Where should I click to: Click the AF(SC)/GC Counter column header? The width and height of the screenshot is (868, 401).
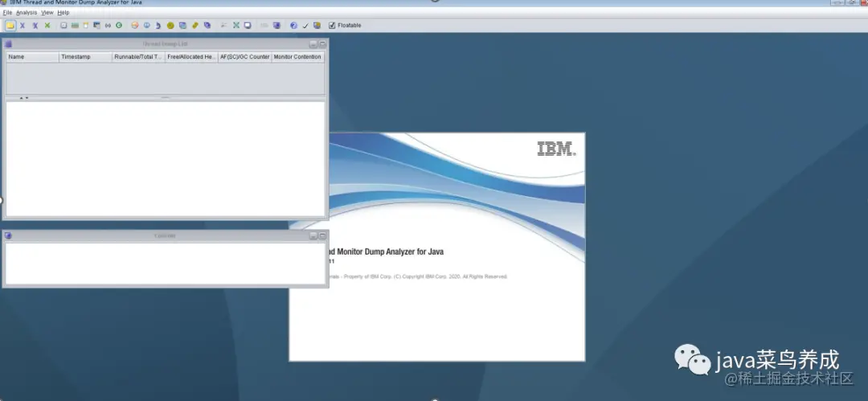point(244,57)
